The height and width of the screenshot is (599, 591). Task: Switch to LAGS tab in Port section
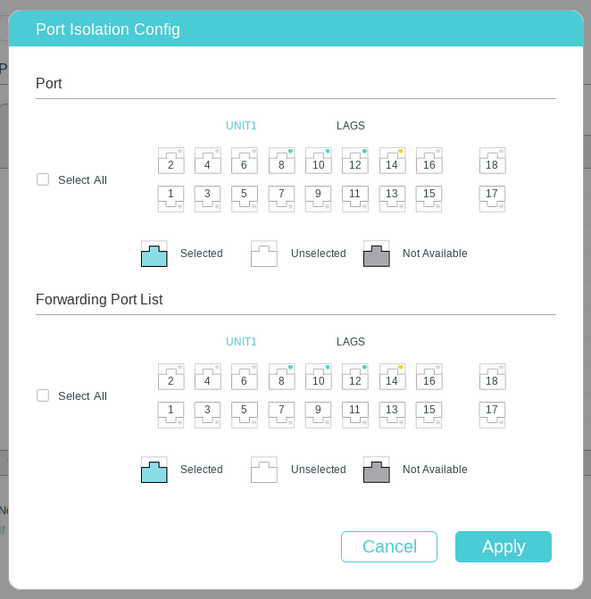tap(350, 126)
